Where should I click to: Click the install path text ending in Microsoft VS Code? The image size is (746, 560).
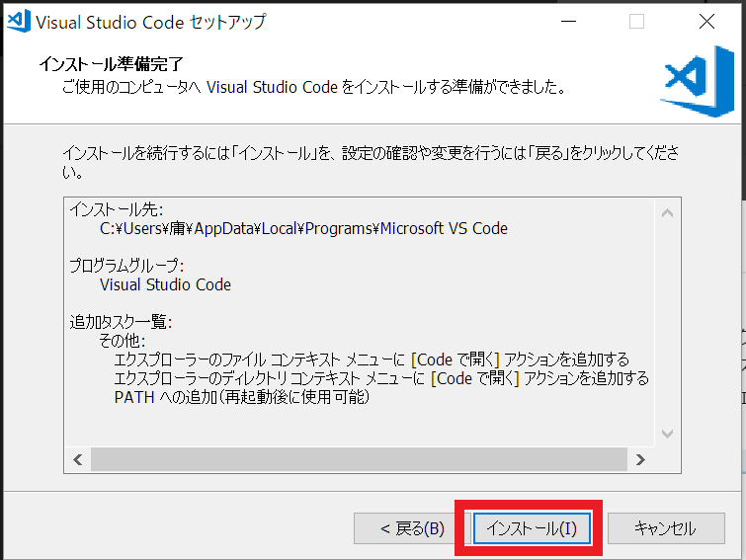click(x=303, y=229)
